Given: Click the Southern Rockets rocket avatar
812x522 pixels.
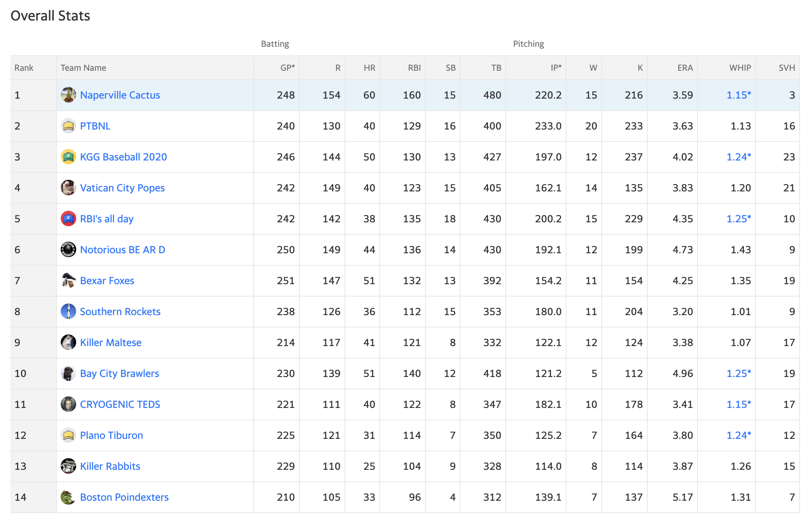Looking at the screenshot, I should coord(68,312).
